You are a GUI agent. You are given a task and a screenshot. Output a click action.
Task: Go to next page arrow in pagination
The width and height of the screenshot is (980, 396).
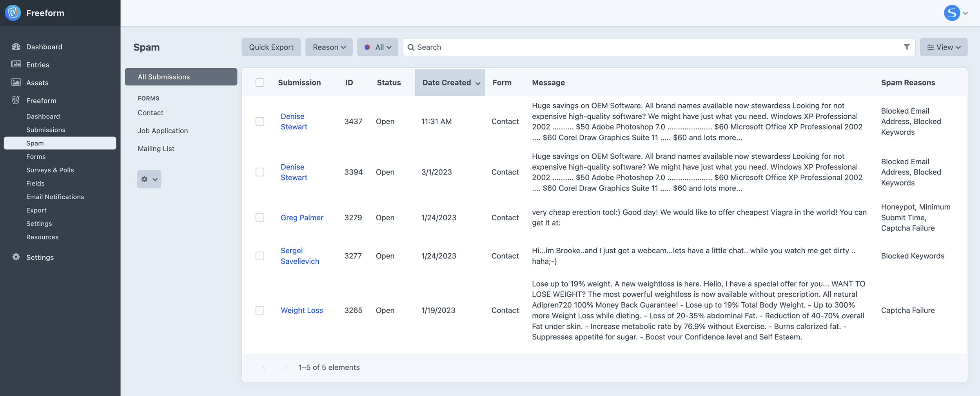286,367
